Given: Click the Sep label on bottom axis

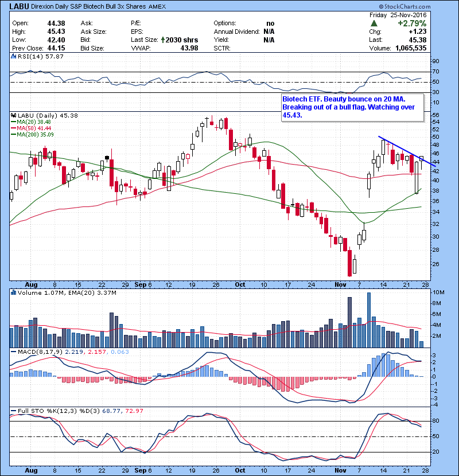Looking at the screenshot, I should pos(141,470).
